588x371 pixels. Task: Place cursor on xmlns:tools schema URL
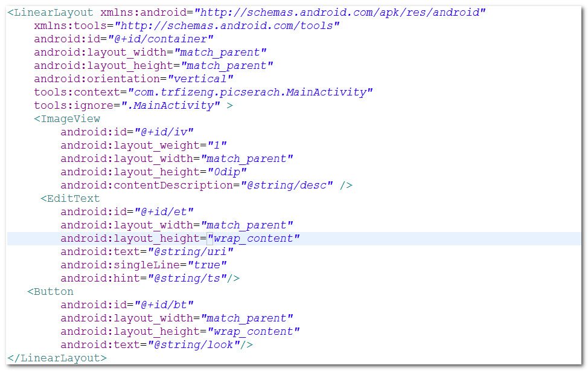point(227,26)
